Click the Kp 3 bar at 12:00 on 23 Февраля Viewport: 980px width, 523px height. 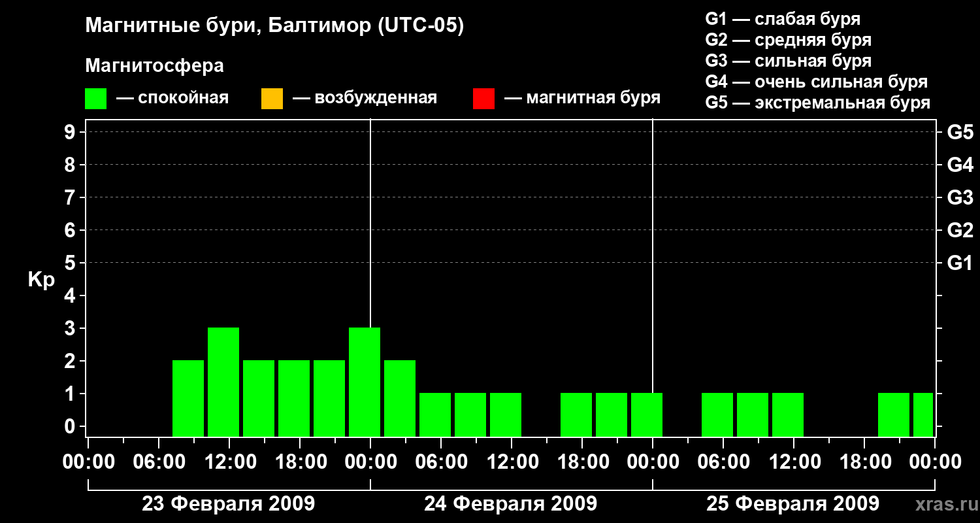tap(223, 382)
